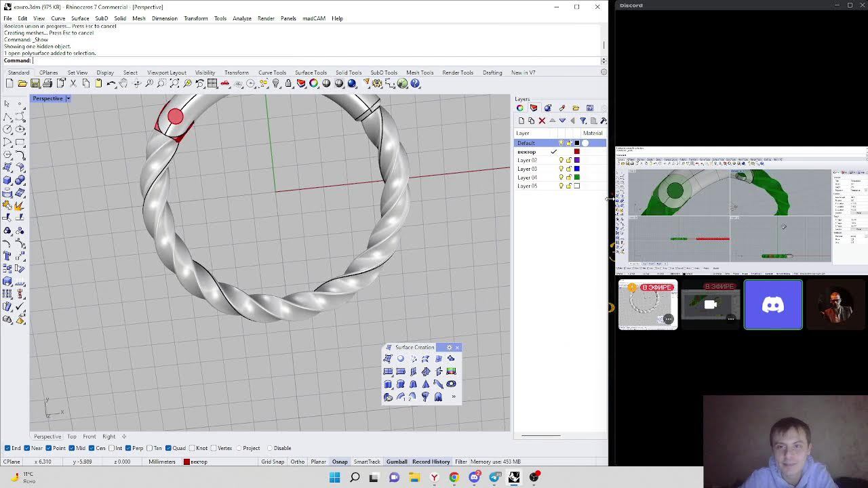Uncheck the Quad osnap checkbox
This screenshot has height=488, width=868.
click(170, 448)
